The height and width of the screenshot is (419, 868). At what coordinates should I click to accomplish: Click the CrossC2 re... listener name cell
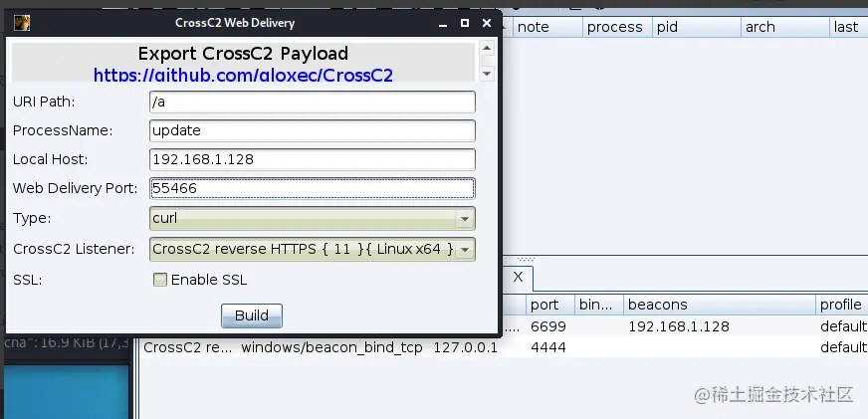coord(188,347)
